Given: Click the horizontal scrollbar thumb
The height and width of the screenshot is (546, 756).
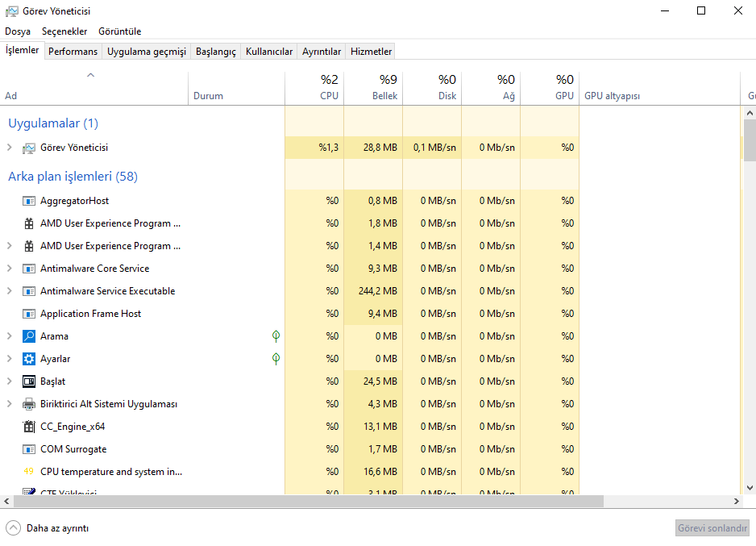Looking at the screenshot, I should pyautogui.click(x=309, y=502).
